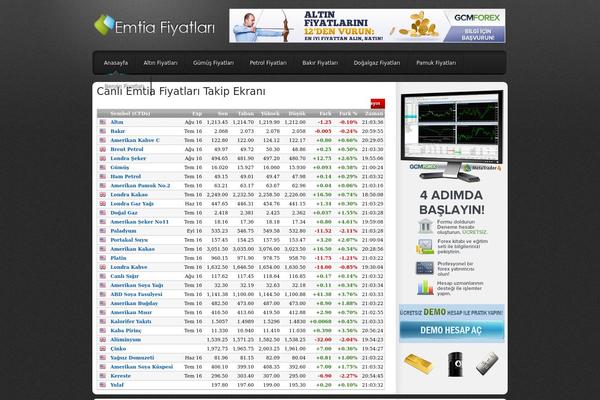This screenshot has width=600, height=400.
Task: Click the flag icon next to Platin
Action: click(103, 258)
